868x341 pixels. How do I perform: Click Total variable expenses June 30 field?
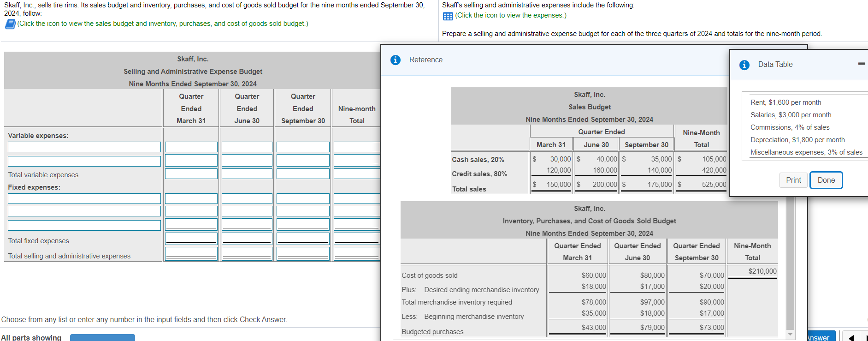(x=247, y=174)
